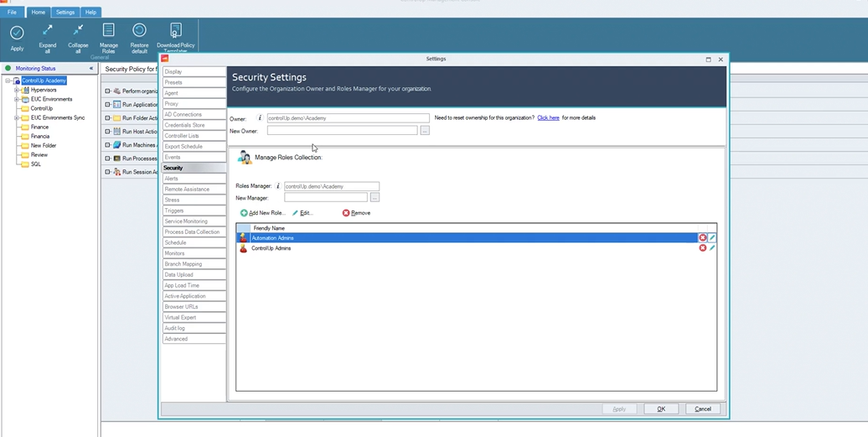Select the New Folder item in tree
The width and height of the screenshot is (868, 437).
44,145
